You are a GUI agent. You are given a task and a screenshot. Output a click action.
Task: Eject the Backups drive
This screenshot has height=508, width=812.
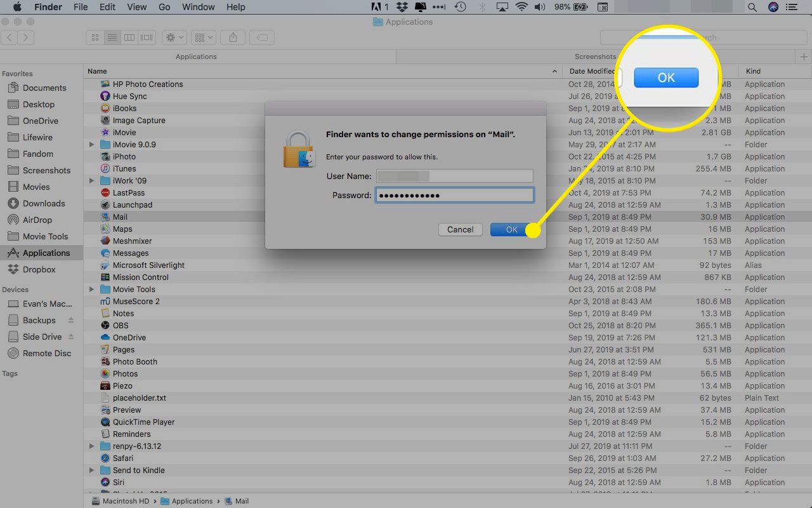(x=71, y=320)
